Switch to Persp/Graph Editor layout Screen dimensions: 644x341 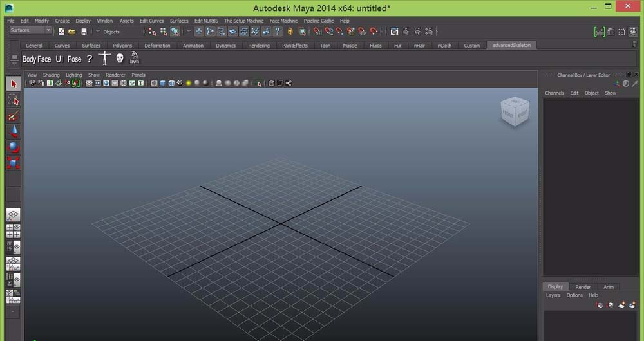click(x=14, y=264)
